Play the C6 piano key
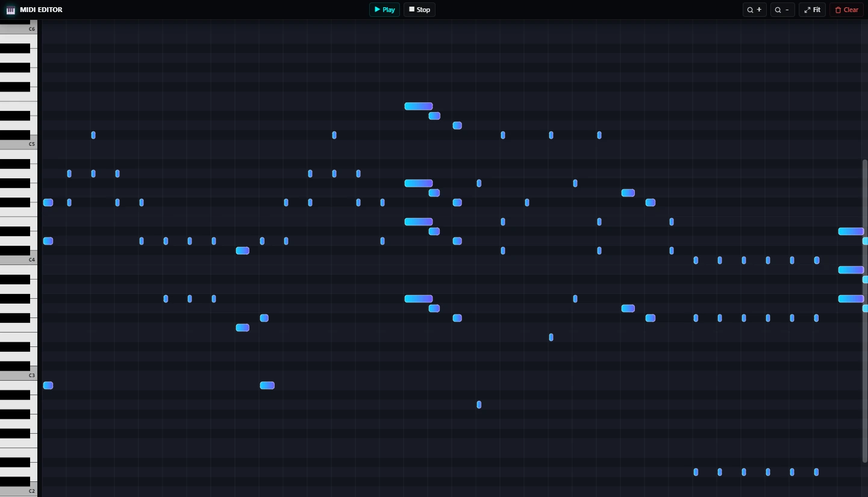The image size is (868, 497). tap(19, 29)
